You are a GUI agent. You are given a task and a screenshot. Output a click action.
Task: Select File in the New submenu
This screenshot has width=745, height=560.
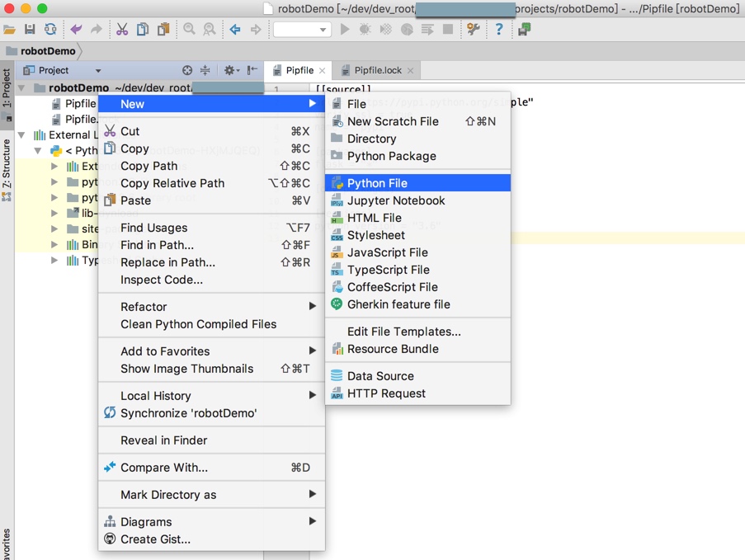point(417,104)
